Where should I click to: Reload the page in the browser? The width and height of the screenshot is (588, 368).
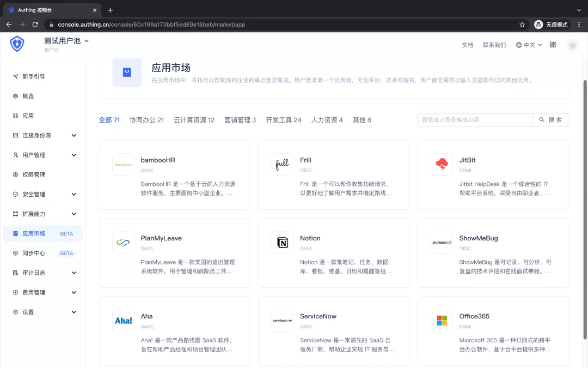tap(35, 25)
